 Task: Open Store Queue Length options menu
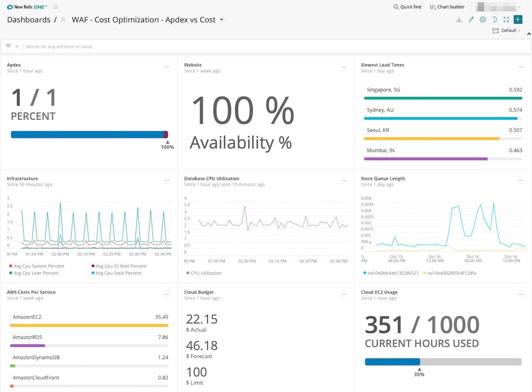tap(521, 180)
